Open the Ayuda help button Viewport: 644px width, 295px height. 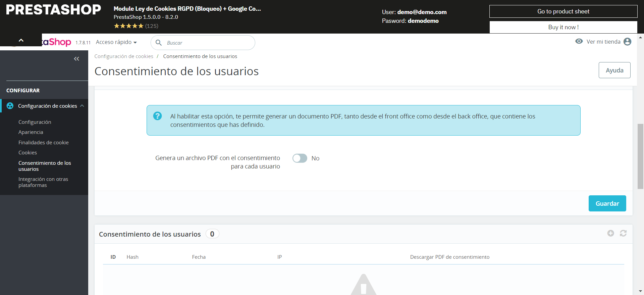(x=614, y=70)
